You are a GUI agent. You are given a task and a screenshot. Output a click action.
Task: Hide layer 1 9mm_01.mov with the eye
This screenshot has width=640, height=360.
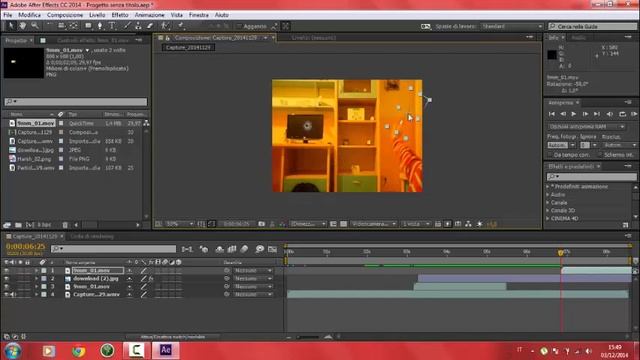tap(6, 271)
